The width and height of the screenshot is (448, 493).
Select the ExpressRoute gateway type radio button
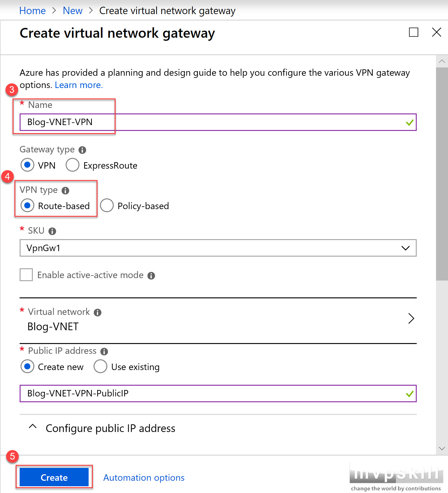[73, 165]
